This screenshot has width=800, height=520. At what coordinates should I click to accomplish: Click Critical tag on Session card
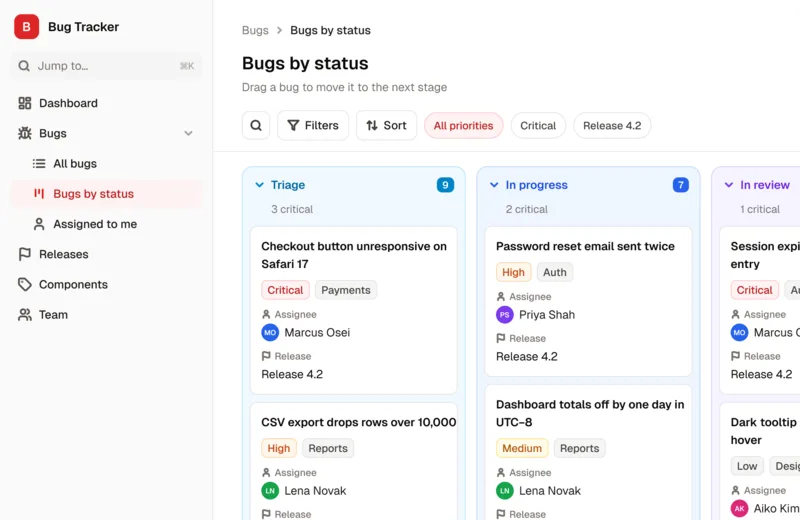point(755,290)
